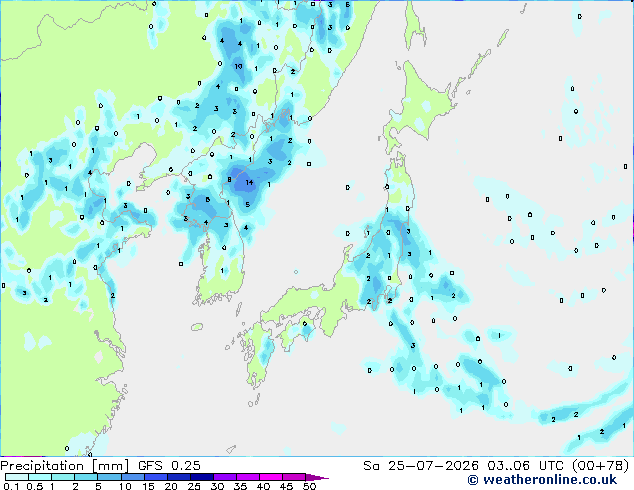The height and width of the screenshot is (490, 634).
Task: Click the 40–45 mm magenta legend swatch
Action: 271,477
